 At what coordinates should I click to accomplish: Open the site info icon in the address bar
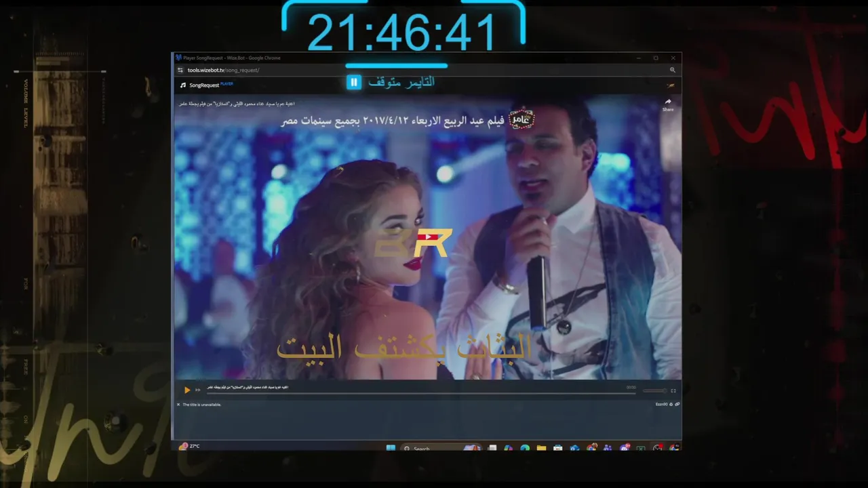click(180, 70)
